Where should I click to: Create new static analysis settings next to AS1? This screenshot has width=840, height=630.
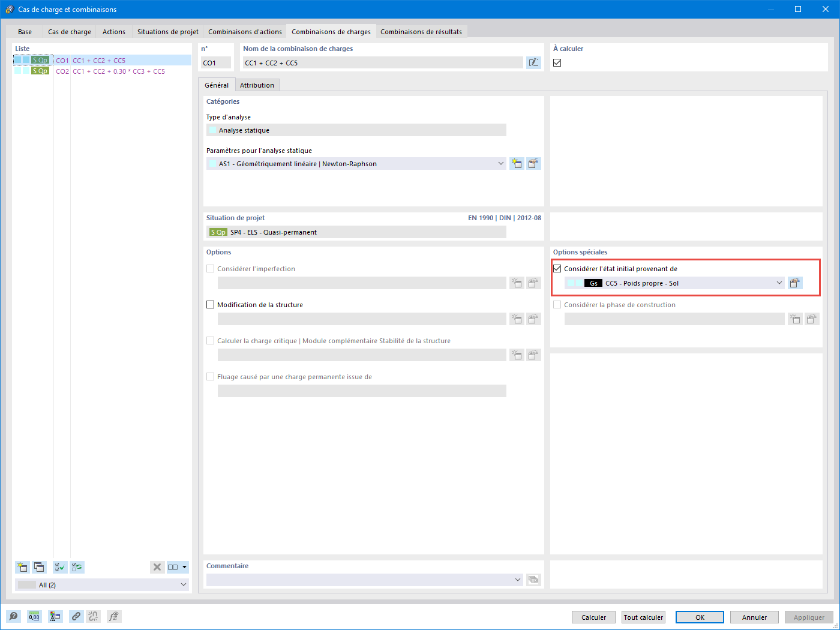517,163
